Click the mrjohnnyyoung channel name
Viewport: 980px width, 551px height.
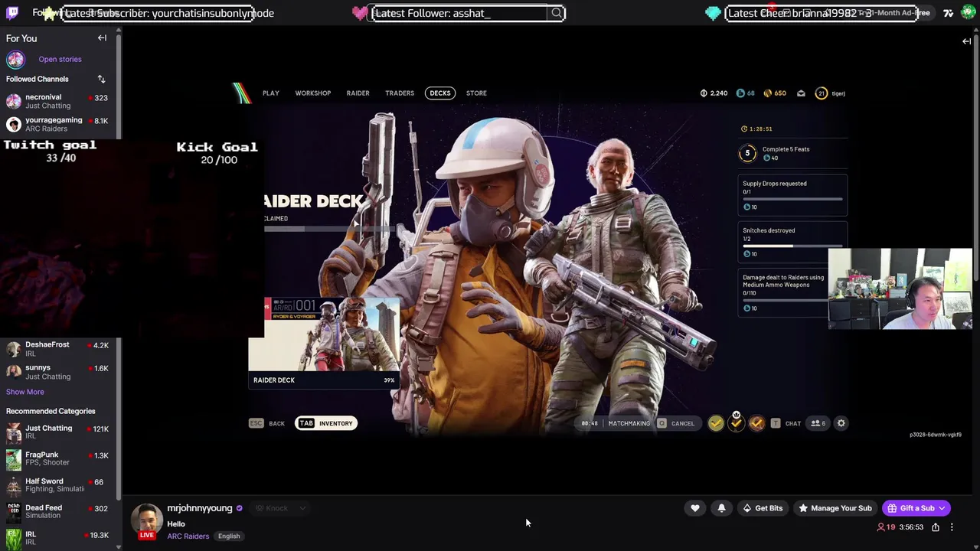(200, 508)
